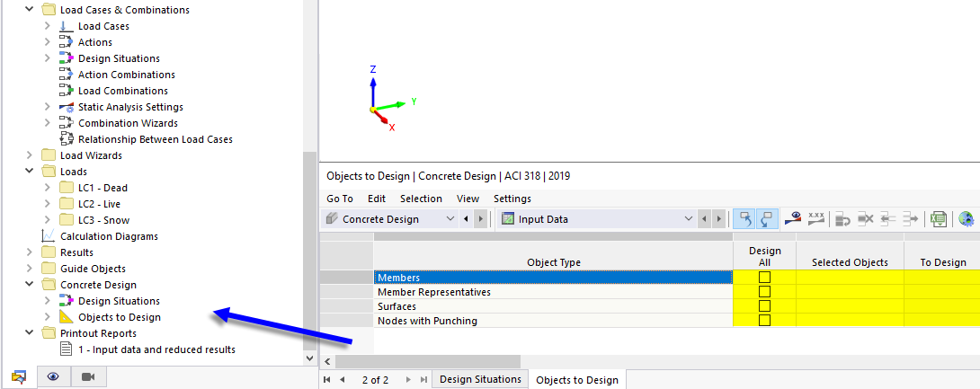Open the Settings menu
Viewport: 980px width, 389px height.
512,199
